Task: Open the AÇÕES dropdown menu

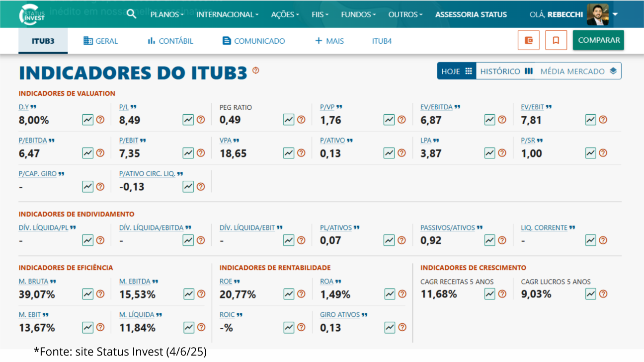Action: [x=285, y=14]
